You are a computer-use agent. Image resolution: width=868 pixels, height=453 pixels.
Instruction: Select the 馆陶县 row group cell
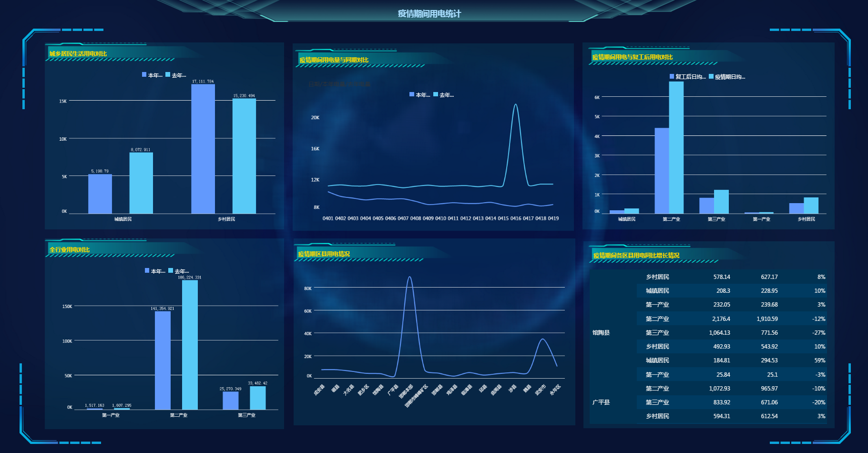tap(601, 333)
